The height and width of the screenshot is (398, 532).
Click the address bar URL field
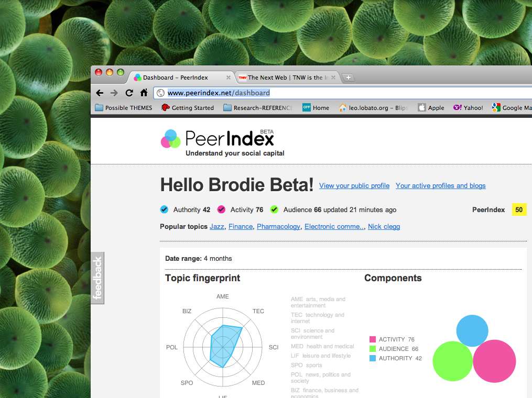tap(343, 93)
